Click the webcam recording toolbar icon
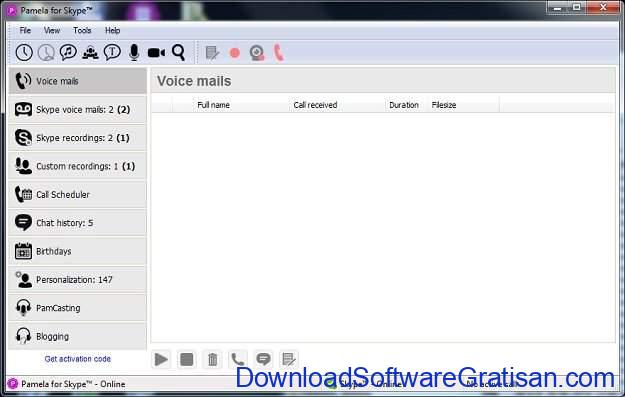 (x=257, y=53)
